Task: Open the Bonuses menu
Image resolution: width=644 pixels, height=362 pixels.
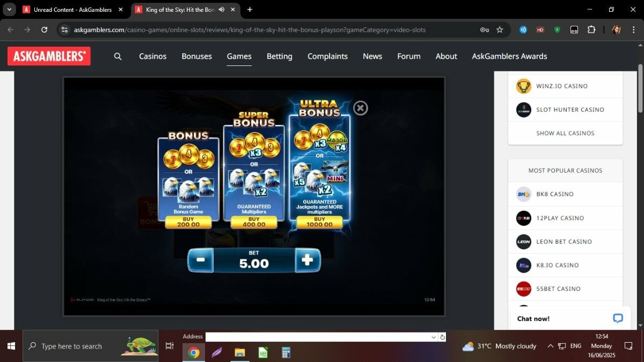Action: point(196,56)
